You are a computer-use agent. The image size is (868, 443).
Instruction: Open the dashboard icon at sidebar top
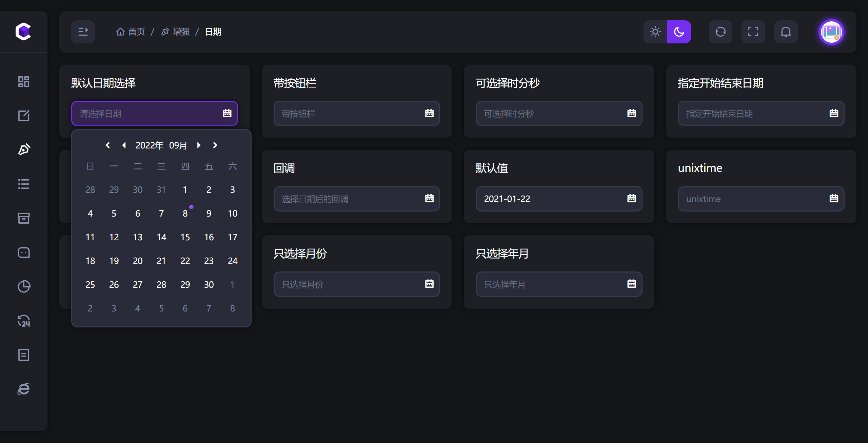[x=23, y=81]
